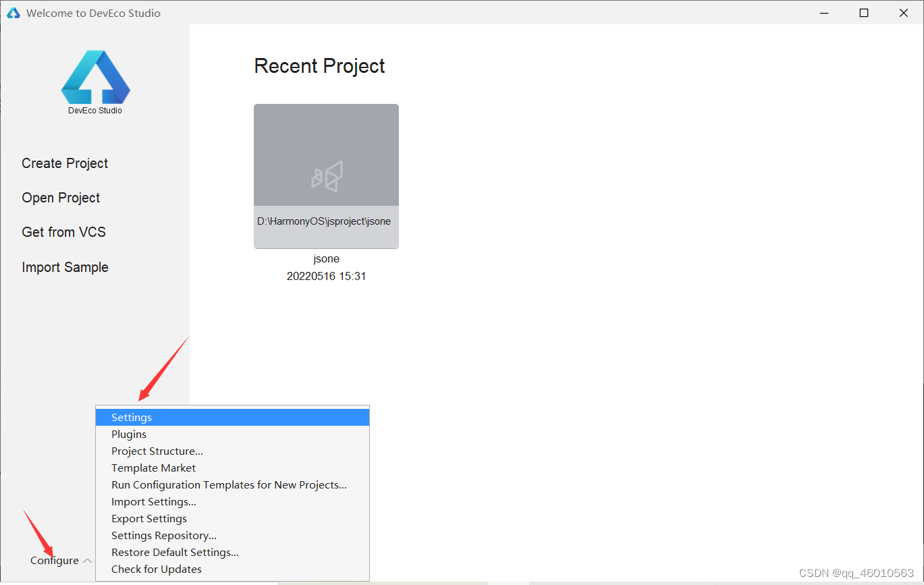The height and width of the screenshot is (585, 924).
Task: Select Restore Default Settings...
Action: tap(233, 553)
